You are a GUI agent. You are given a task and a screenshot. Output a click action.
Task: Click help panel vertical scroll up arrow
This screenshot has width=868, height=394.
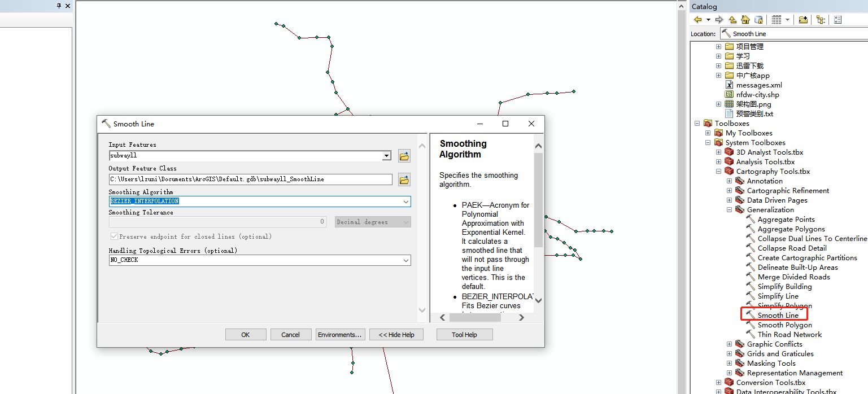click(x=538, y=146)
